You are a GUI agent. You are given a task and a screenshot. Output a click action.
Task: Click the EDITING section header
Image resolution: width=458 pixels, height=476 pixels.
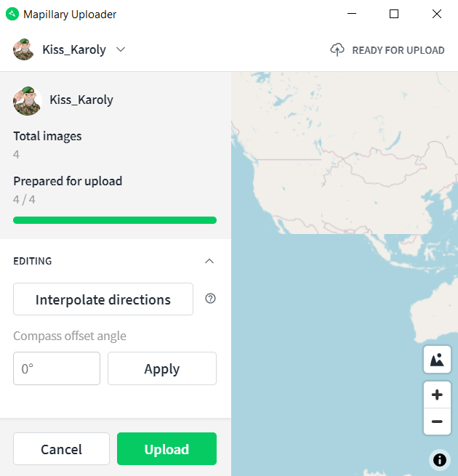click(x=33, y=261)
